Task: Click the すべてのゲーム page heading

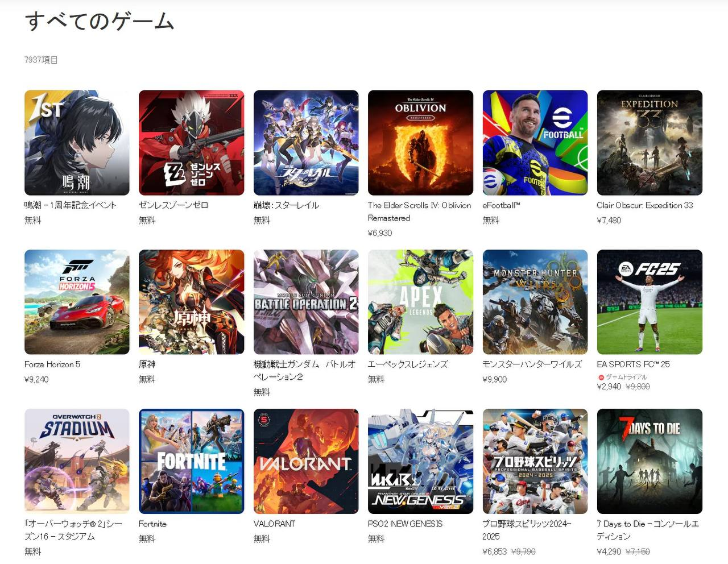Action: 100,21
